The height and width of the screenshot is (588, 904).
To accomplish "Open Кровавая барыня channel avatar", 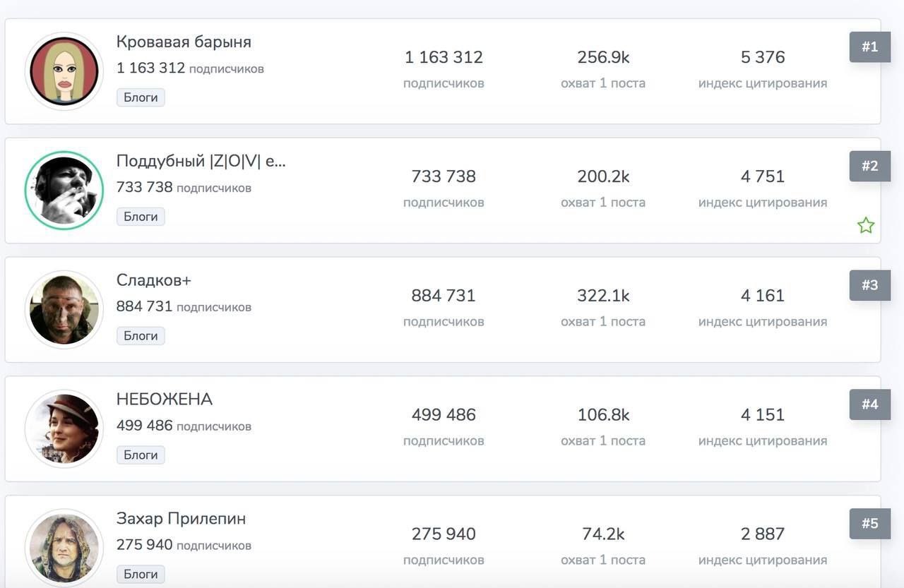I will coord(64,71).
